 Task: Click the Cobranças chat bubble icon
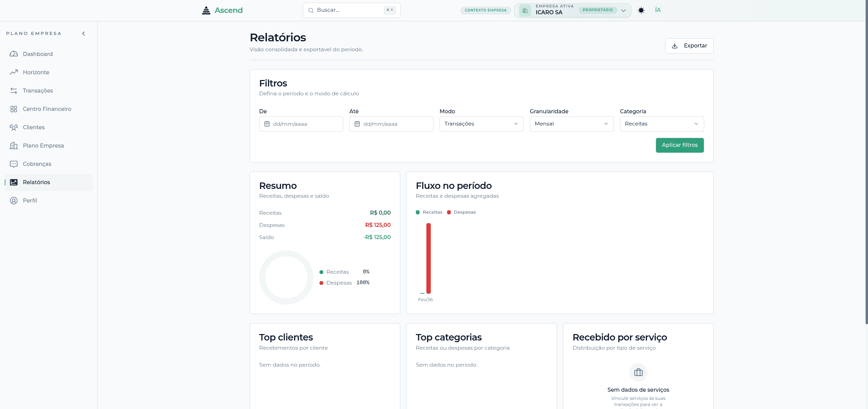coord(14,164)
